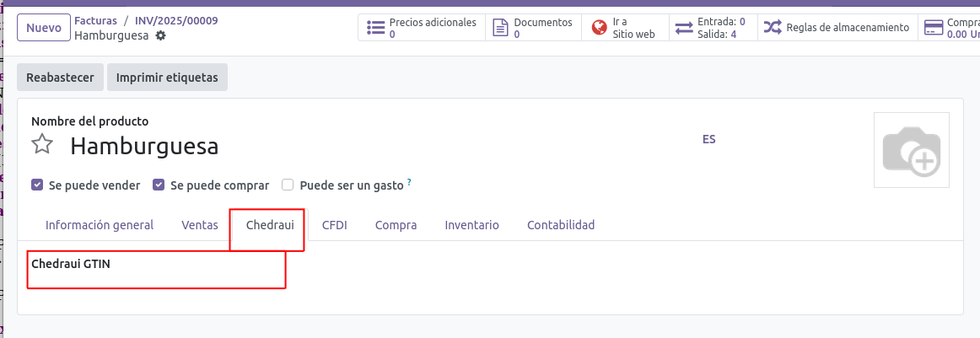
Task: Open the CFDI tab
Action: point(335,225)
